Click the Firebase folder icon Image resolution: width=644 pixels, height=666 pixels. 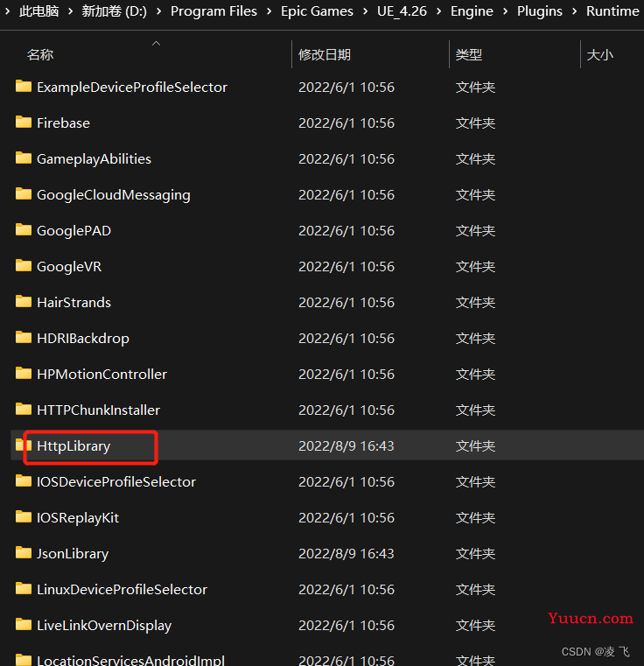24,123
